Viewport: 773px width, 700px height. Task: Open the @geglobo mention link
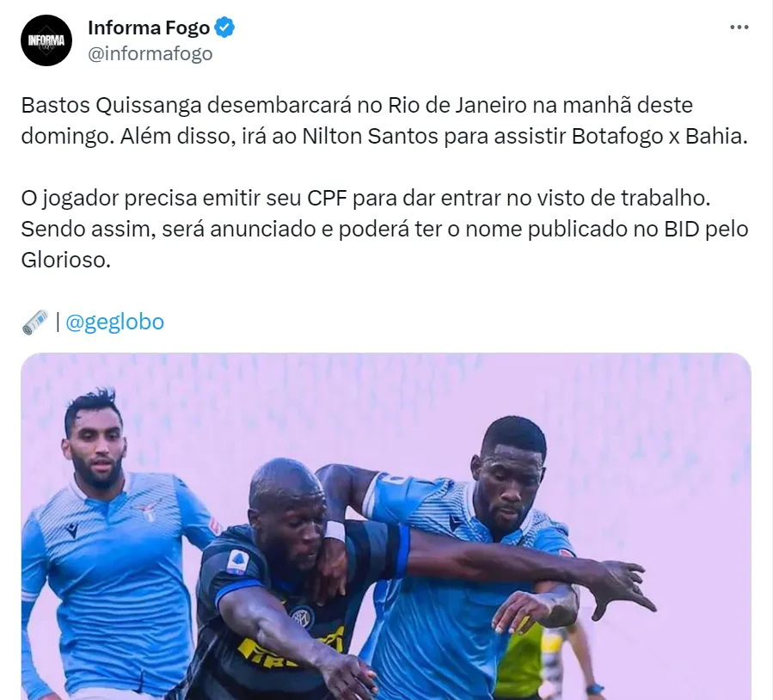[x=114, y=322]
